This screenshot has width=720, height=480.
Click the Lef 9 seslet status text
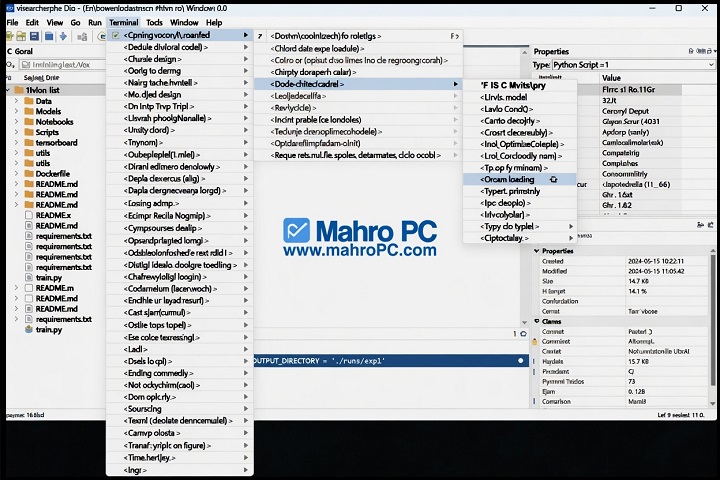[680, 415]
